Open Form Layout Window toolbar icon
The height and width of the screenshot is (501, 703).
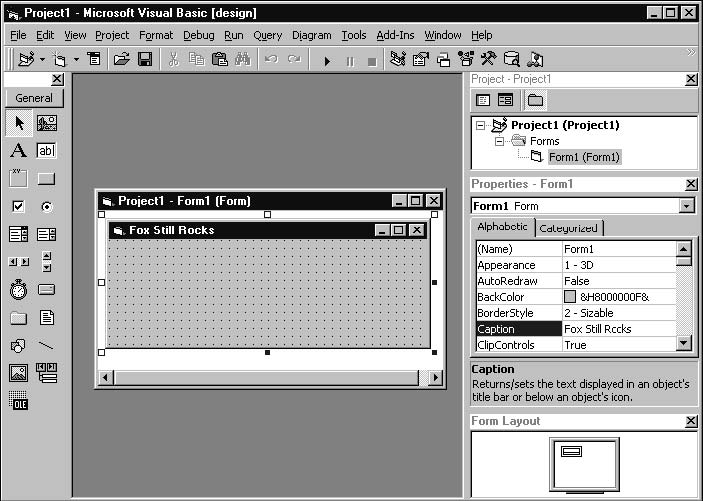443,59
